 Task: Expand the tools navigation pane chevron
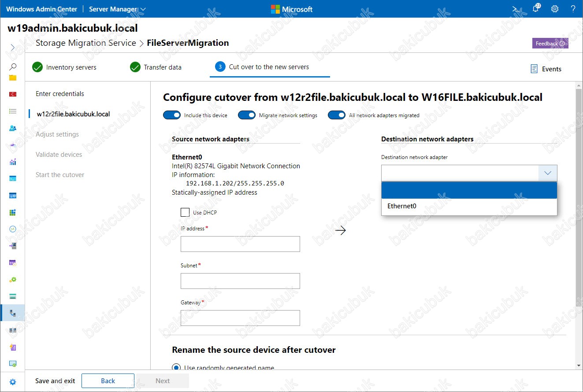(x=13, y=47)
